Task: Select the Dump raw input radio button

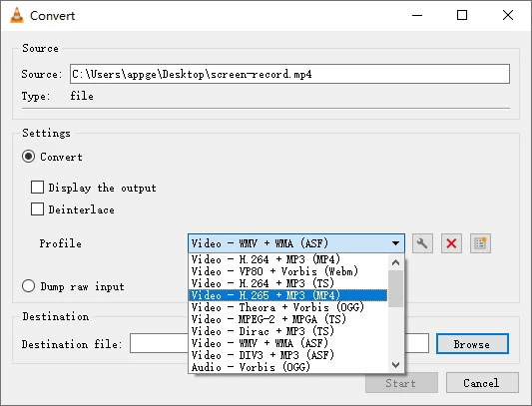Action: pyautogui.click(x=29, y=286)
